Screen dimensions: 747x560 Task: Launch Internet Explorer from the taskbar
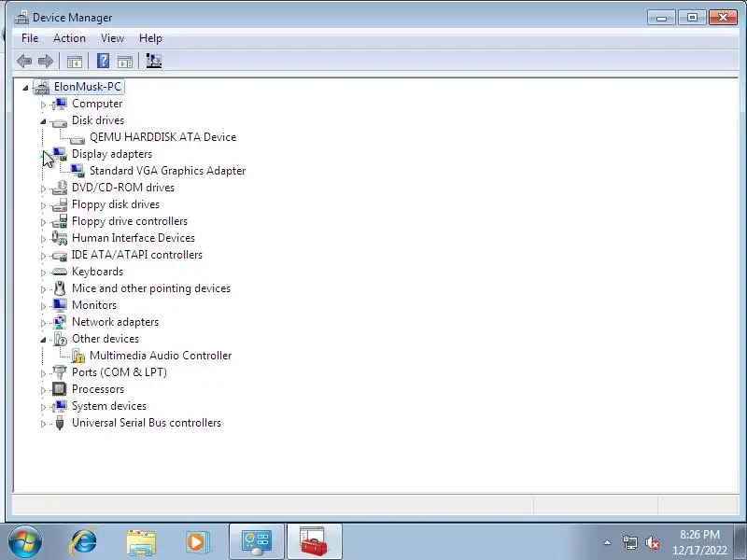point(84,542)
